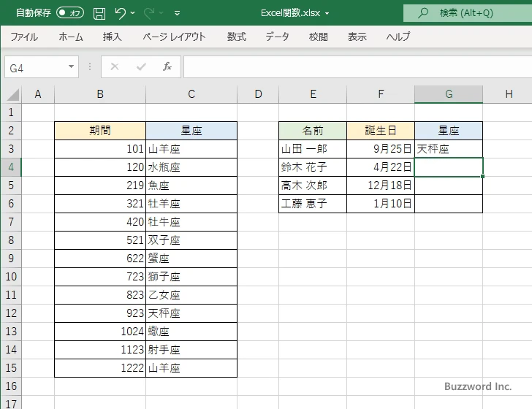Screen dimensions: 532x409
Task: Select the 射手座 cell
Action: (191, 350)
